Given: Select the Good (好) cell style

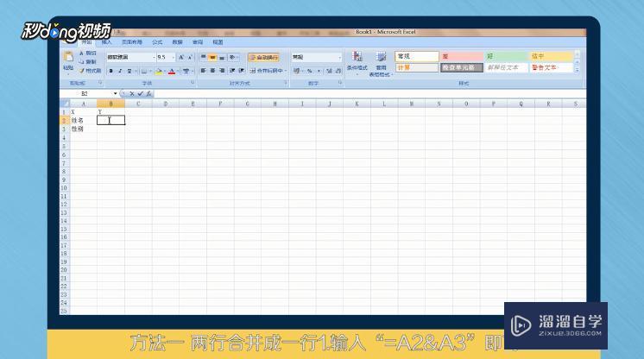Looking at the screenshot, I should pos(507,56).
